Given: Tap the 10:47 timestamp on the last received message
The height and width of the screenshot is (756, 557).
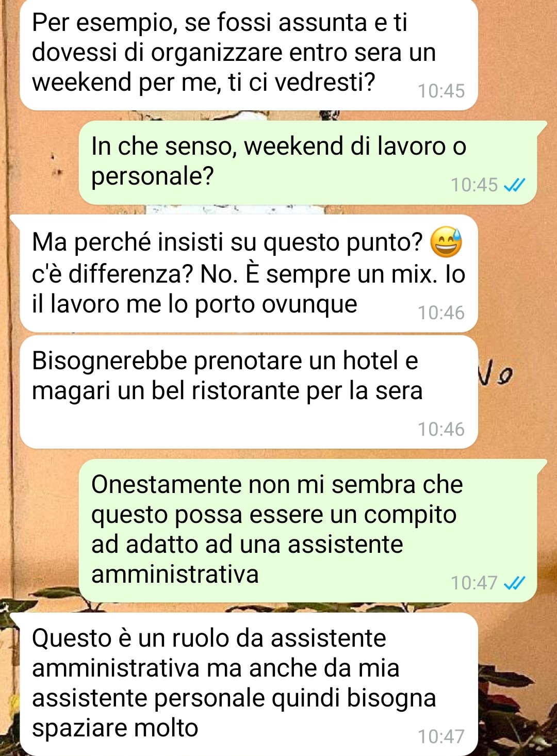Looking at the screenshot, I should pos(441,736).
